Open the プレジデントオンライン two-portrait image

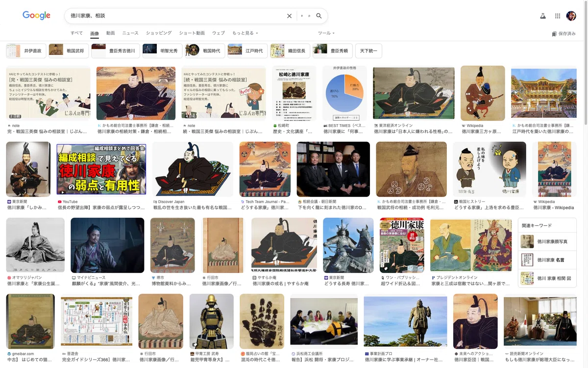pos(471,245)
